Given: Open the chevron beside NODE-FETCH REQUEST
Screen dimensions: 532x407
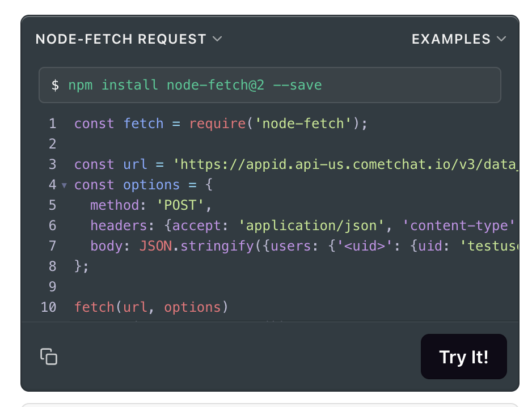Looking at the screenshot, I should (217, 39).
